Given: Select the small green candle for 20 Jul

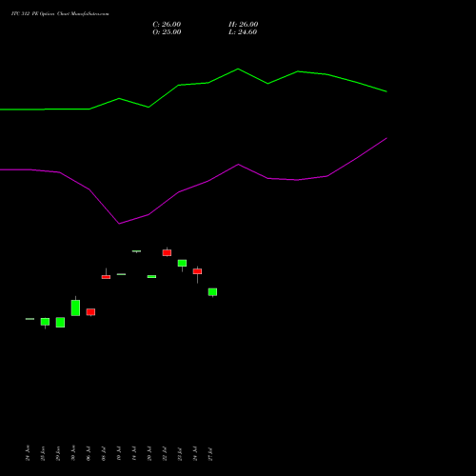Looking at the screenshot, I should pyautogui.click(x=151, y=276).
